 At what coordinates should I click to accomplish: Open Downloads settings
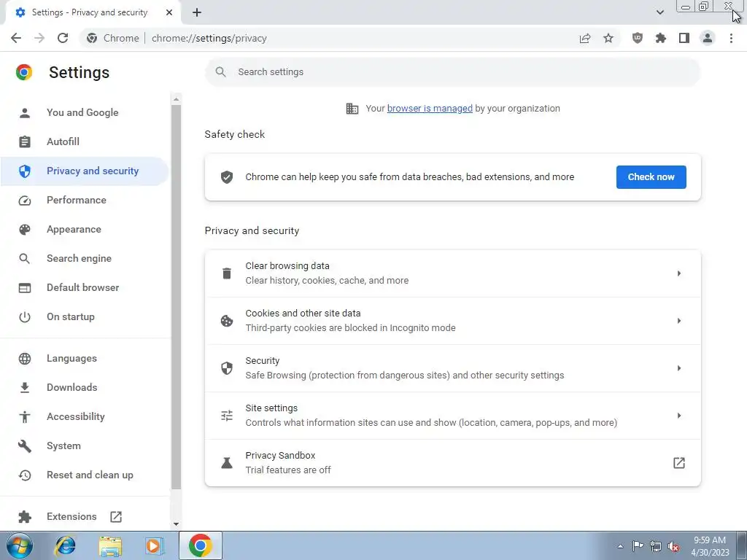(x=85, y=388)
